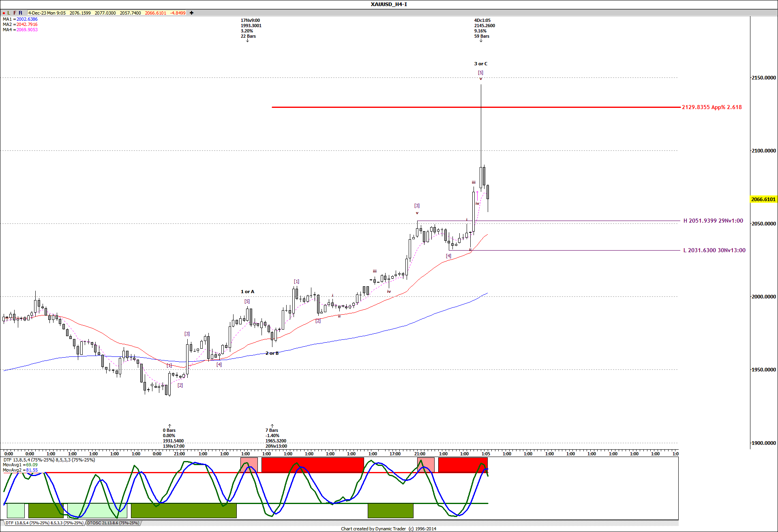Click the date field showing 4-Dec-23 Mon
The height and width of the screenshot is (532, 778).
point(41,13)
